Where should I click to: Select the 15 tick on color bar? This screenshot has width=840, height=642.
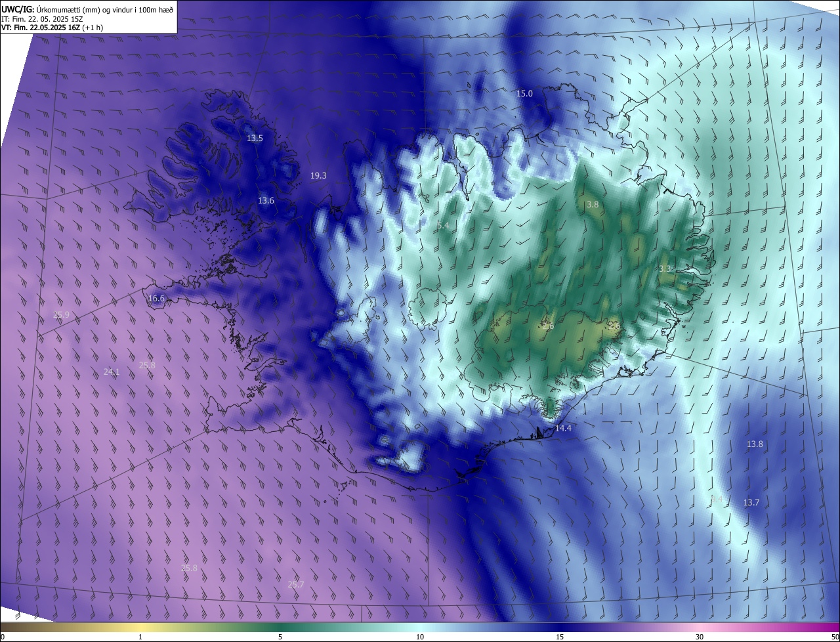(x=560, y=637)
